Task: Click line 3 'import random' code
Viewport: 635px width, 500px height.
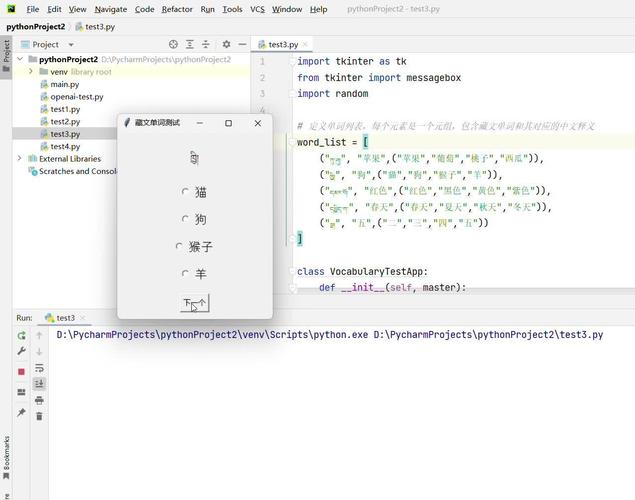Action: tap(332, 94)
